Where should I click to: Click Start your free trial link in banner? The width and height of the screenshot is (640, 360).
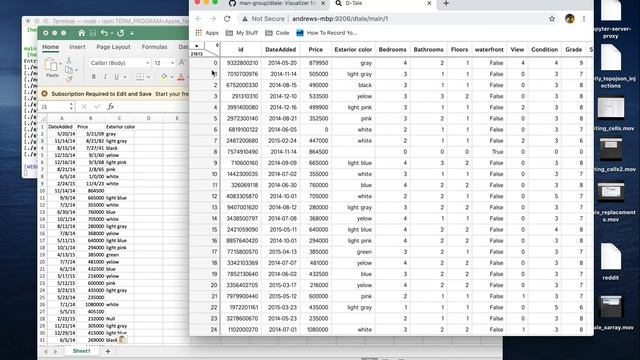point(172,94)
